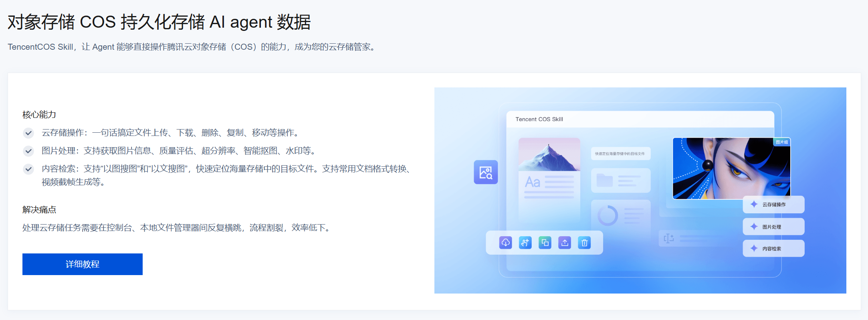
Task: Click the Tencent COS Skill window title
Action: click(539, 119)
